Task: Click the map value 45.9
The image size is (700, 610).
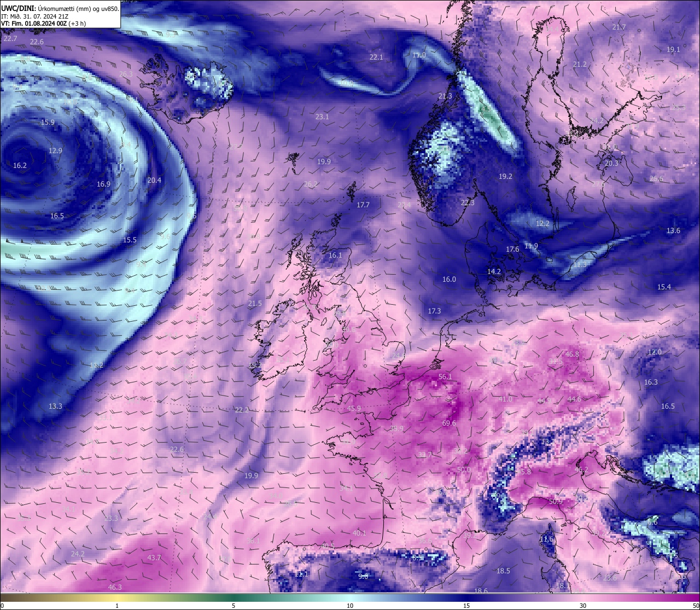Action: coord(354,408)
